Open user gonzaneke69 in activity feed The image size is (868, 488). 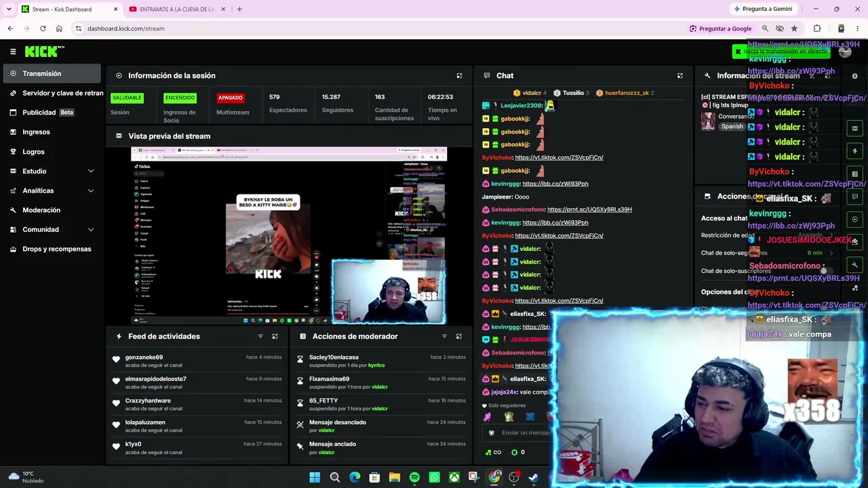coord(144,357)
